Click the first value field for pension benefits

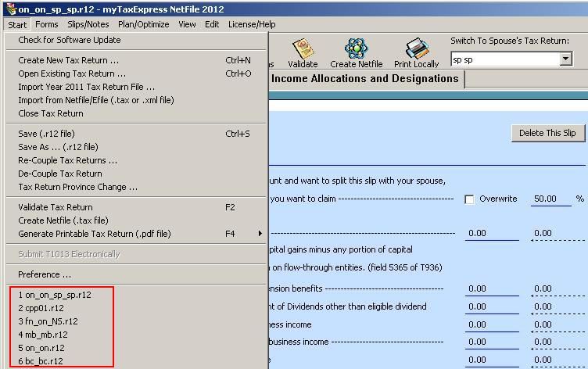coord(492,288)
